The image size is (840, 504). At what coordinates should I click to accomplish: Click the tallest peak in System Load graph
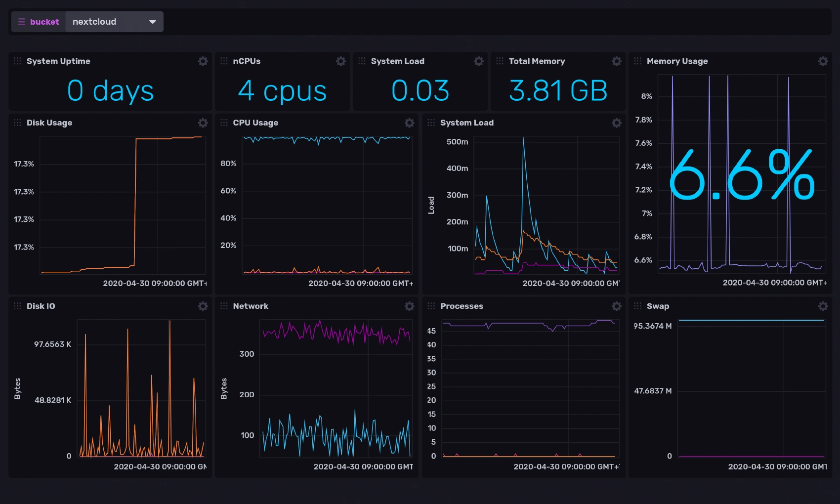(523, 138)
